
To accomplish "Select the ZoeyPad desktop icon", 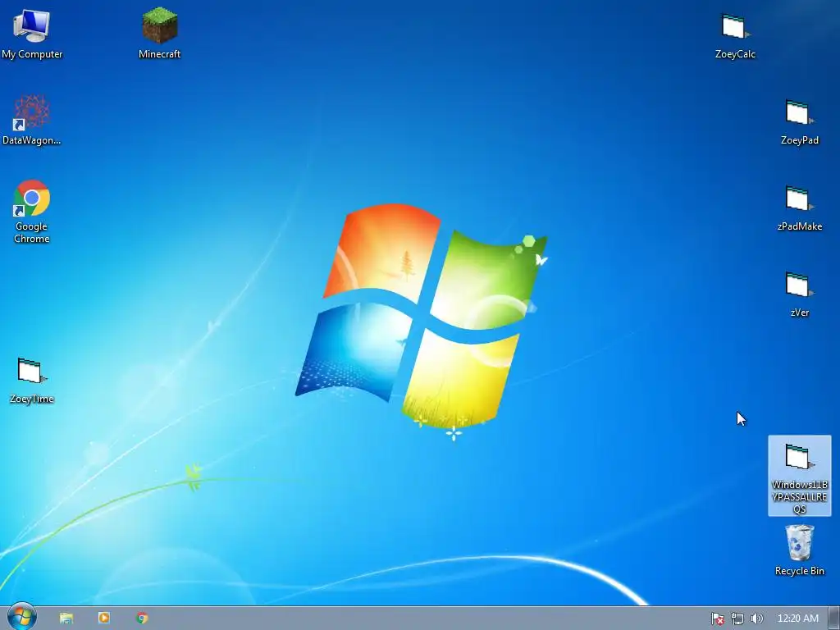I will 799,121.
